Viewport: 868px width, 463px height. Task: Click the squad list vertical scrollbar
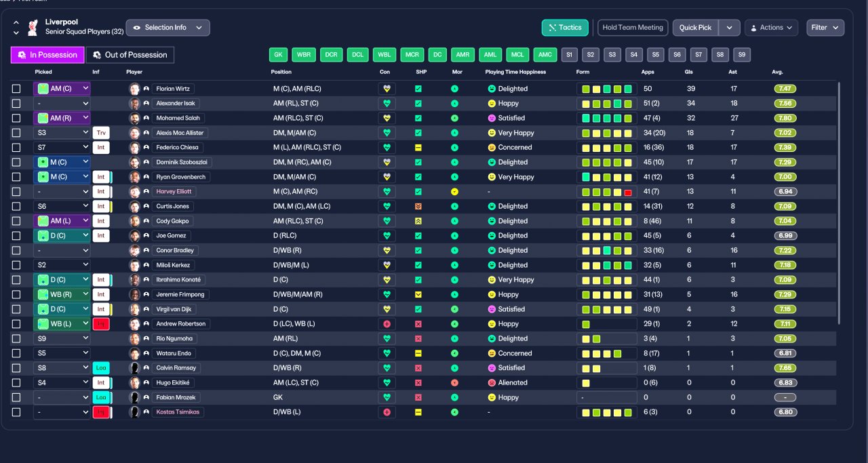pos(840,203)
